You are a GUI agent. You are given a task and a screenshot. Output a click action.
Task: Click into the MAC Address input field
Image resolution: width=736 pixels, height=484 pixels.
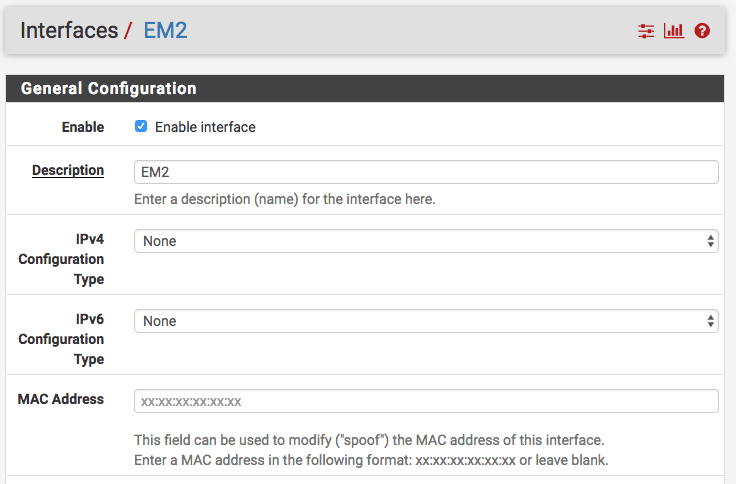(426, 401)
